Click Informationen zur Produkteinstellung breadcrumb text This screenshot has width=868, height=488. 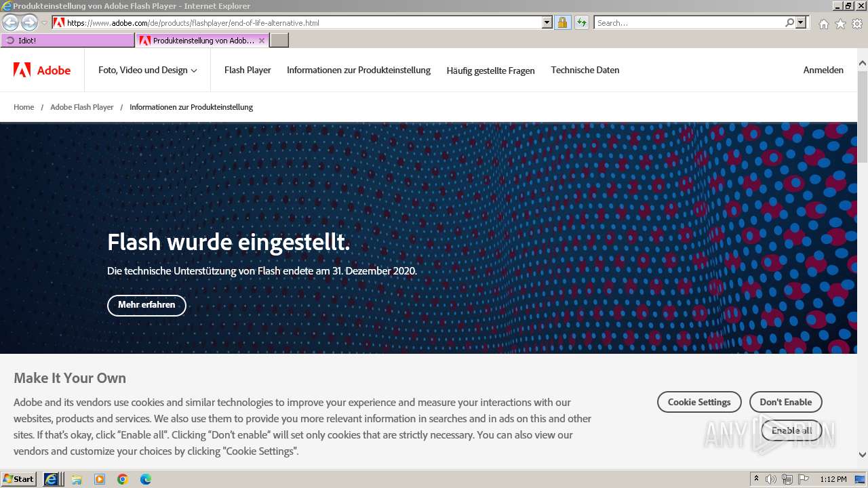[191, 107]
